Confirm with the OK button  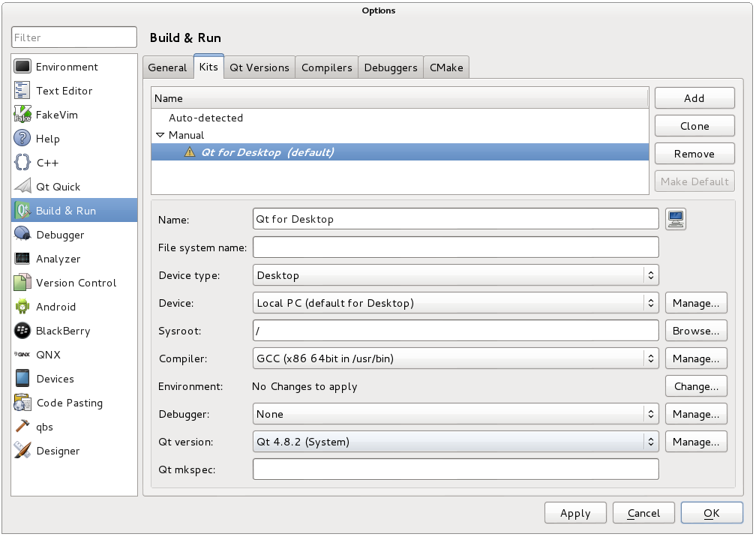(x=712, y=513)
